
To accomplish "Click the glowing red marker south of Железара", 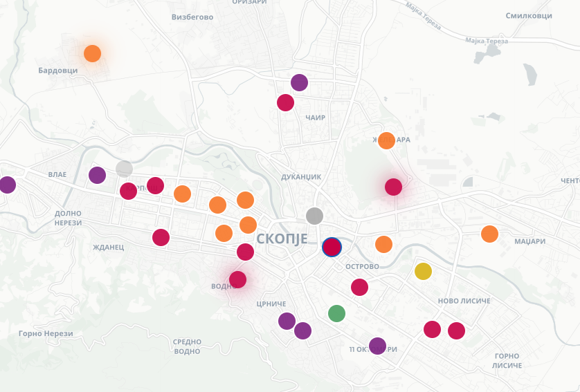I will pyautogui.click(x=393, y=187).
